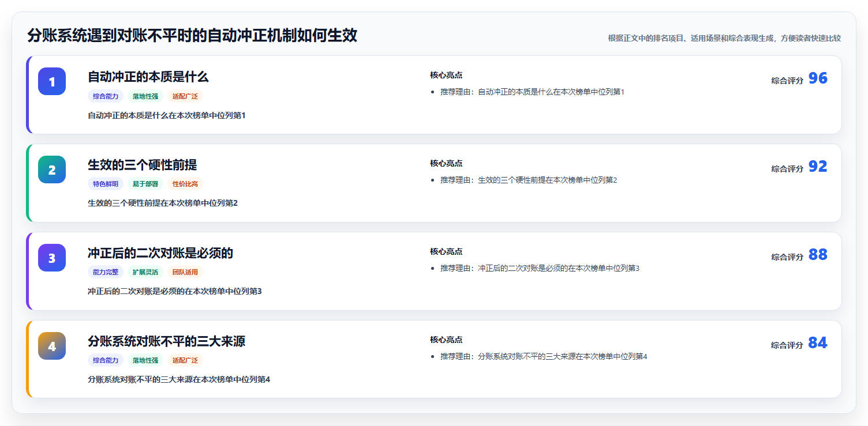Open the card title 分账系统对账不平的三大来源
Screen dimensions: 868x426
(x=167, y=341)
